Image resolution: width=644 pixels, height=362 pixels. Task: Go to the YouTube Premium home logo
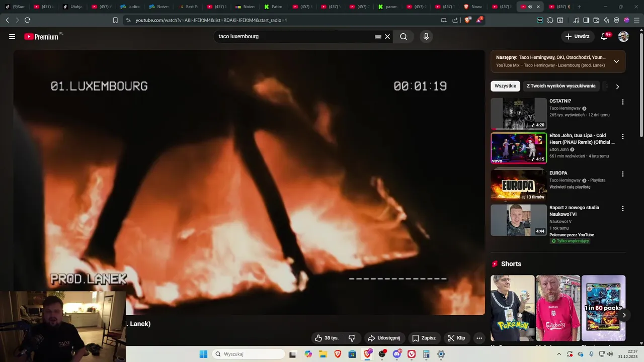pyautogui.click(x=42, y=36)
